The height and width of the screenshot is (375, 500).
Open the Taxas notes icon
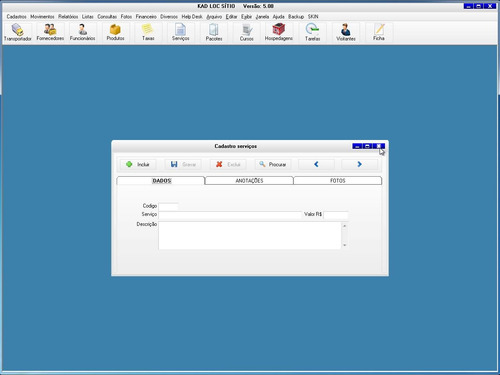tap(148, 32)
